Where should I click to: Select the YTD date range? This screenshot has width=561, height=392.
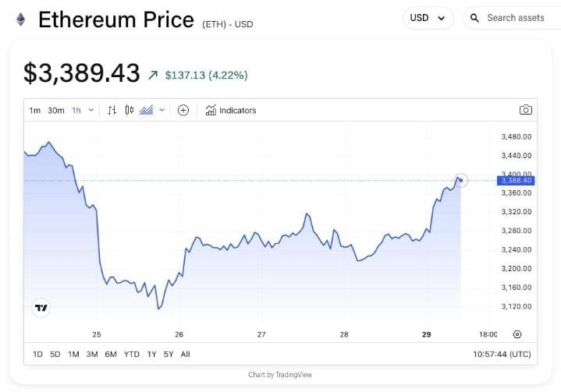click(x=132, y=354)
